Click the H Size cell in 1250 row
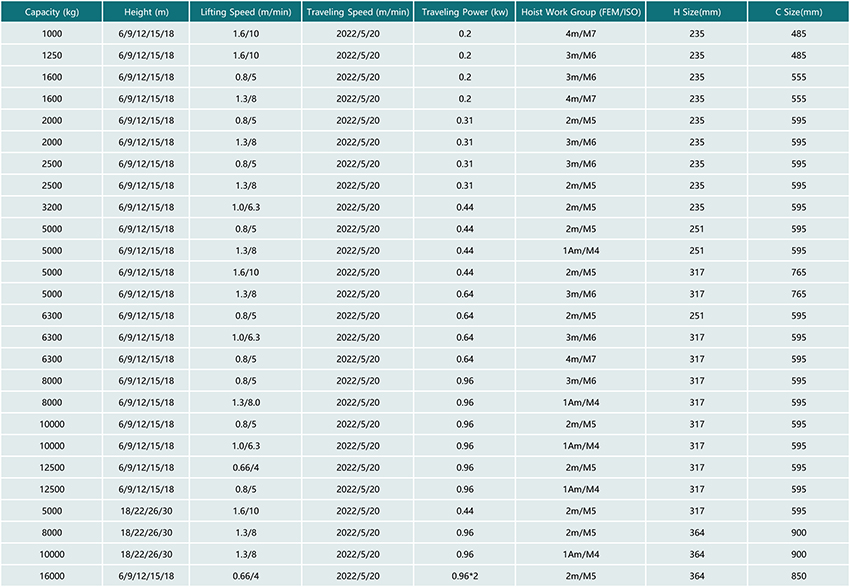 [x=697, y=56]
